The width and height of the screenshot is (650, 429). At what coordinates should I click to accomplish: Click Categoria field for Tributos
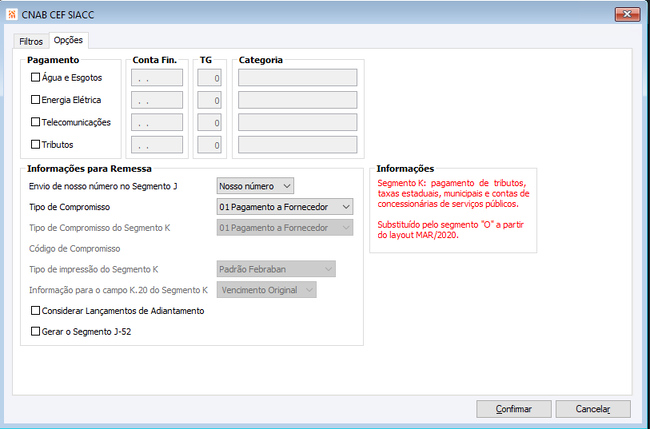[x=298, y=145]
